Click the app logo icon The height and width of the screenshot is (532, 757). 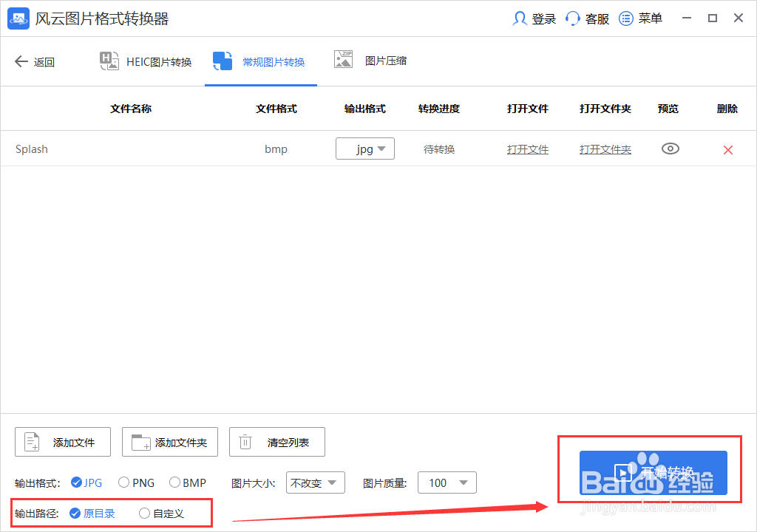click(x=18, y=18)
